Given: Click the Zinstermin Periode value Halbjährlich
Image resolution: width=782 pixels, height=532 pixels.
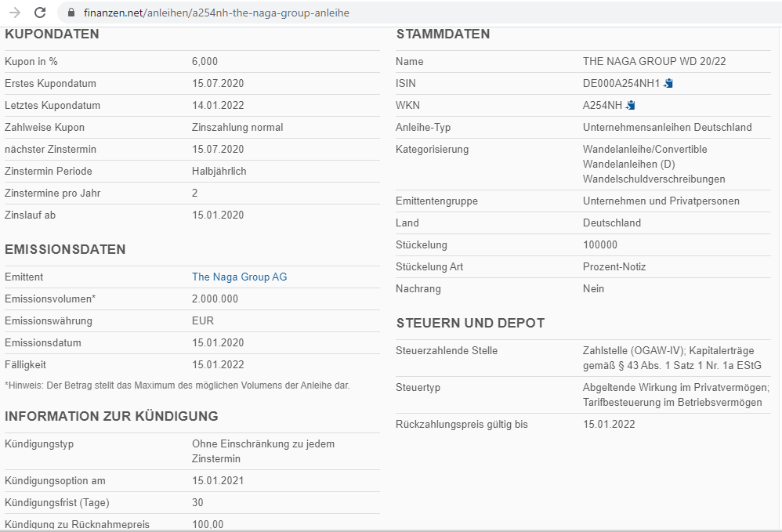Looking at the screenshot, I should click(220, 171).
